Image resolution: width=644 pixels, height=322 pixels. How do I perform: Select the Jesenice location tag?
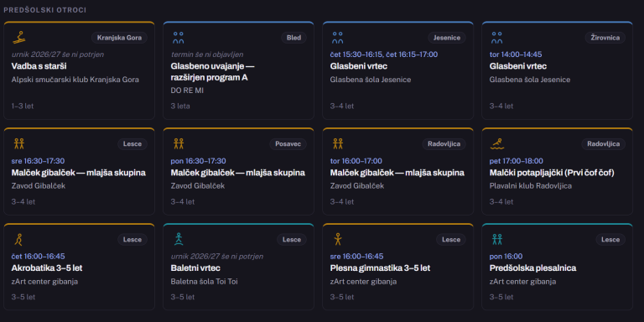447,38
